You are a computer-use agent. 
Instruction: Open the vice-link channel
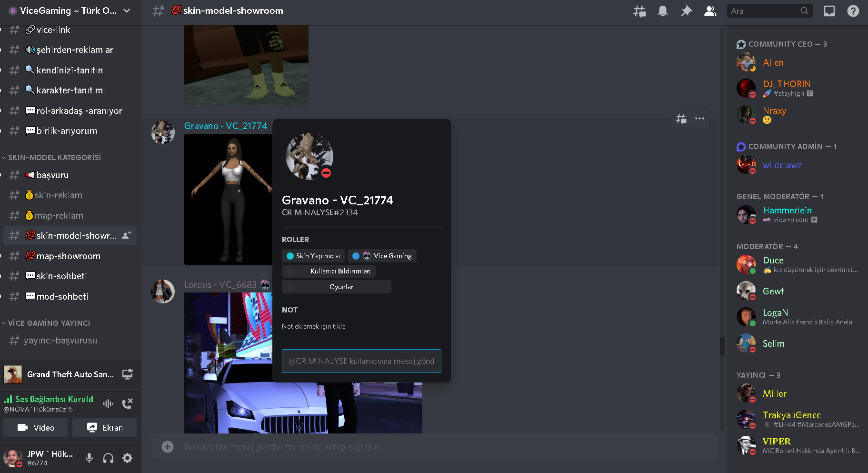tap(70, 30)
